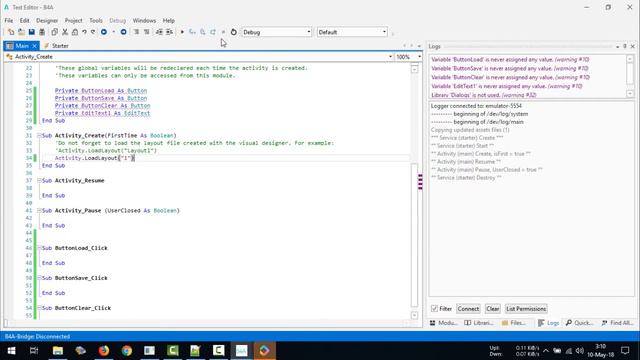Undo the last edit with the Undo arrow
Screen dimensions: 640x360
84,32
